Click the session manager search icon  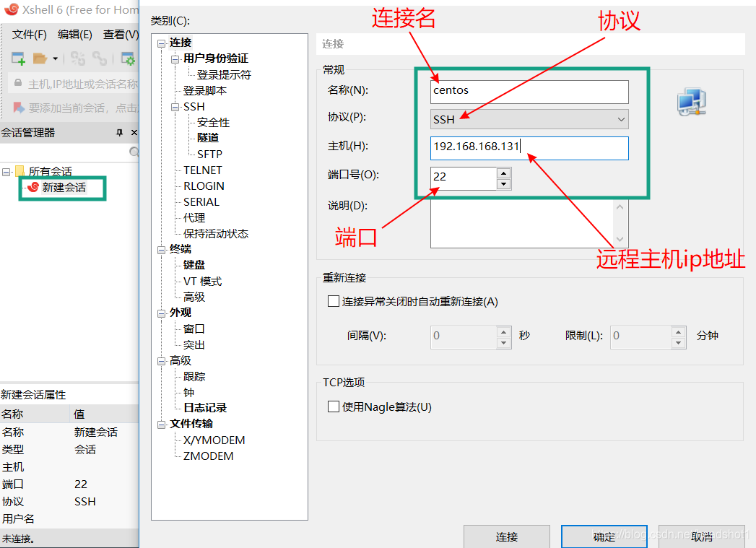[134, 152]
